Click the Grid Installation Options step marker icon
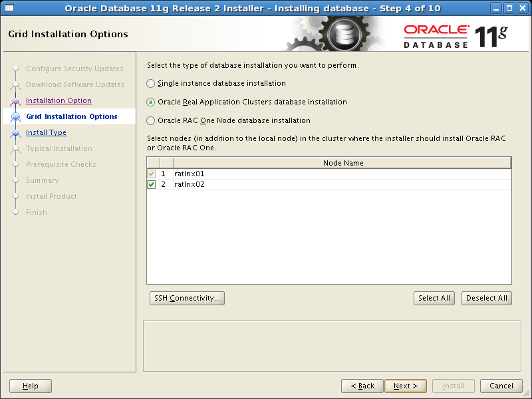This screenshot has width=532, height=399. coord(15,117)
